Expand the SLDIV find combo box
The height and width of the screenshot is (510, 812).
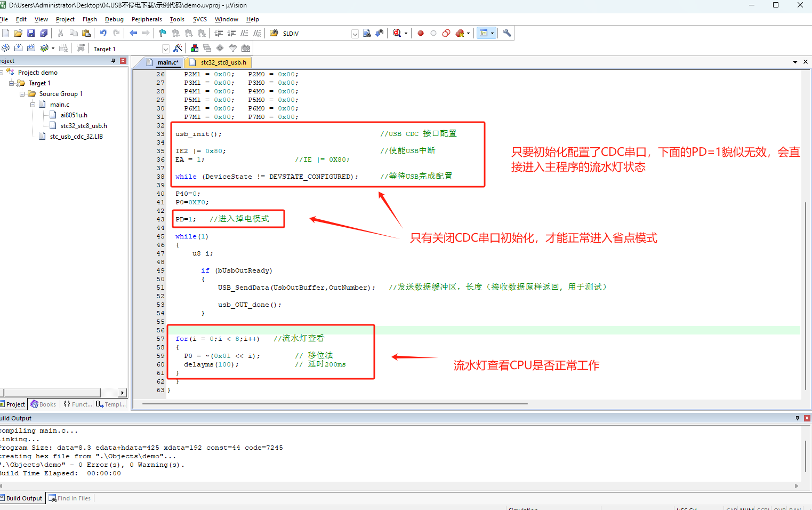355,34
